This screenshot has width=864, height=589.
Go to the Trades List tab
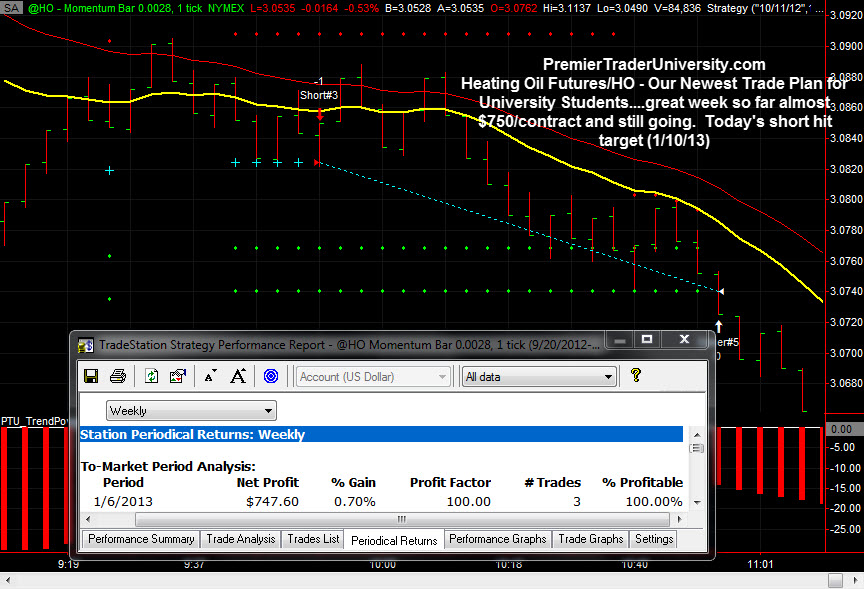click(x=313, y=539)
